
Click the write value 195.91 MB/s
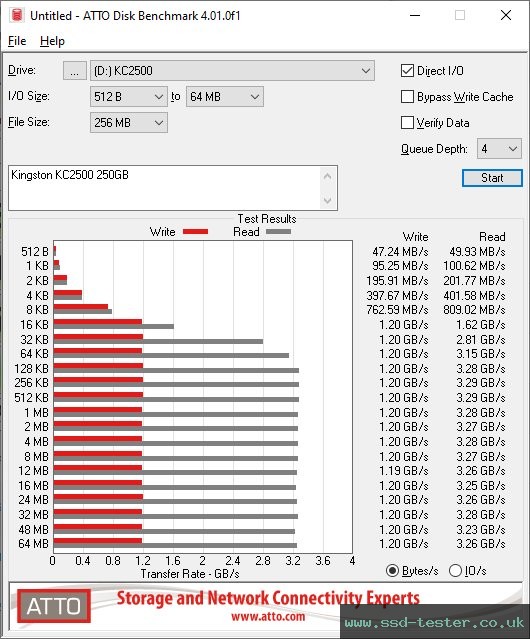[x=397, y=281]
